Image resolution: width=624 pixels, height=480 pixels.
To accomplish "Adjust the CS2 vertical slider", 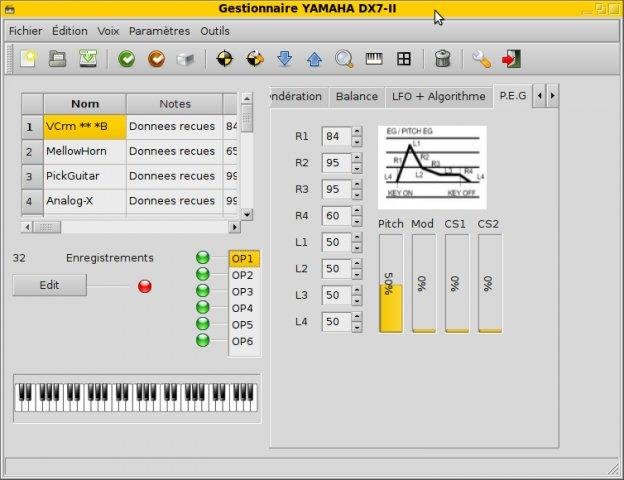I will (490, 283).
